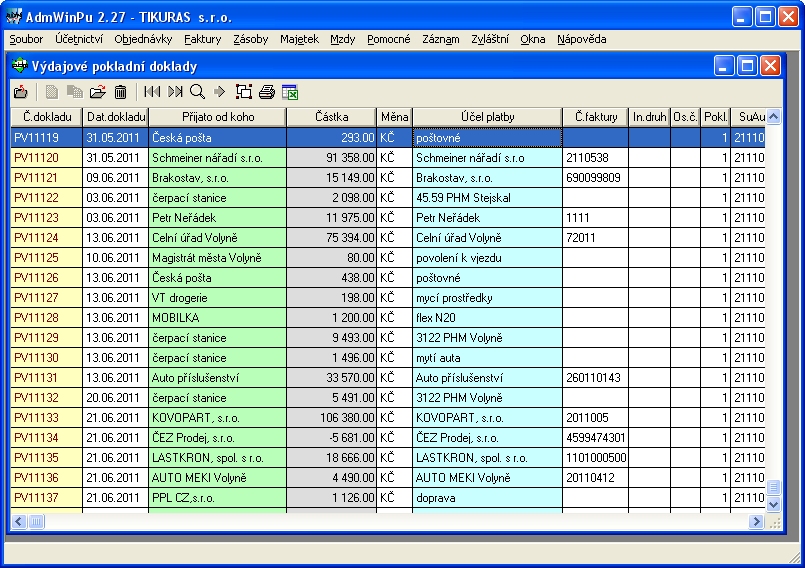Click amount 75 394.00
The width and height of the screenshot is (805, 568).
332,238
